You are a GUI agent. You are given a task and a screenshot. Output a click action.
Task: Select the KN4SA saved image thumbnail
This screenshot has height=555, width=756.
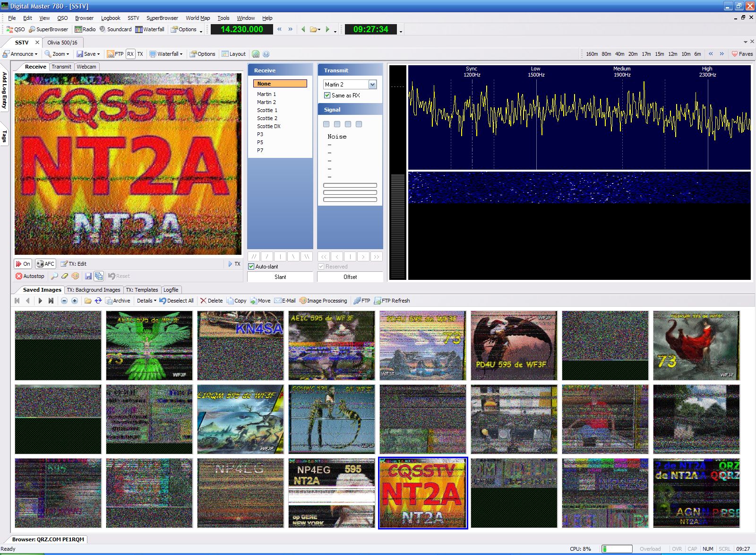pyautogui.click(x=240, y=346)
